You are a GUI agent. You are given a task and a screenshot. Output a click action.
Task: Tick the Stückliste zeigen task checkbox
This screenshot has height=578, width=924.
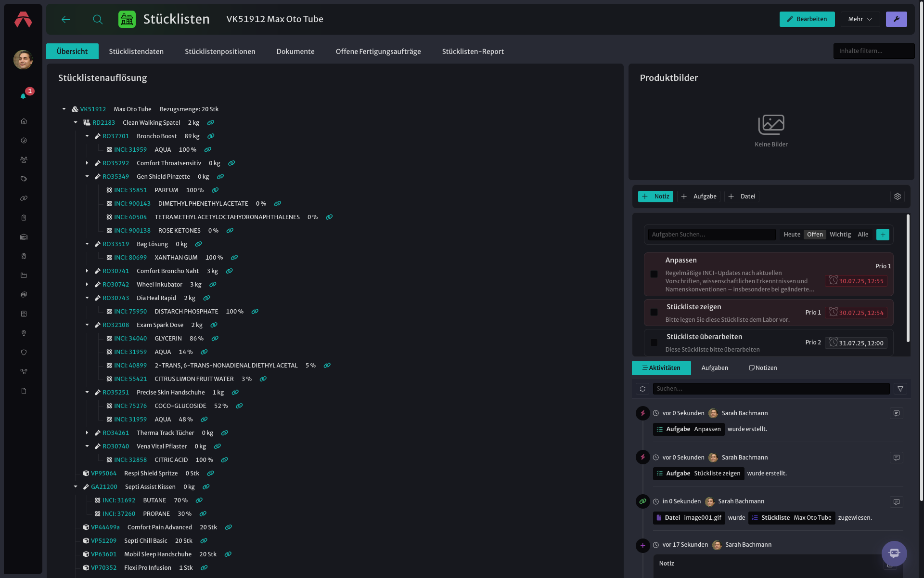click(654, 312)
